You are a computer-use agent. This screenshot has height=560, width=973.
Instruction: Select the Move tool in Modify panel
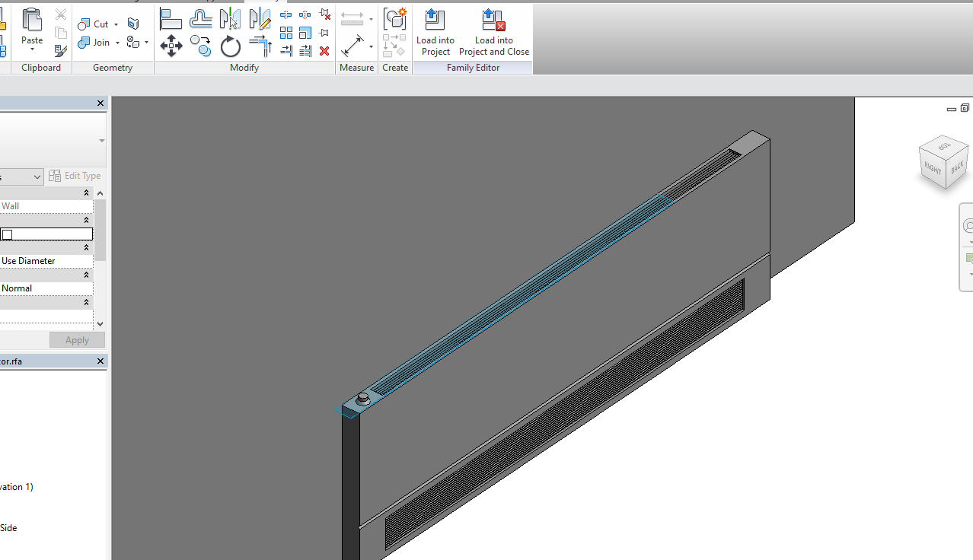171,46
